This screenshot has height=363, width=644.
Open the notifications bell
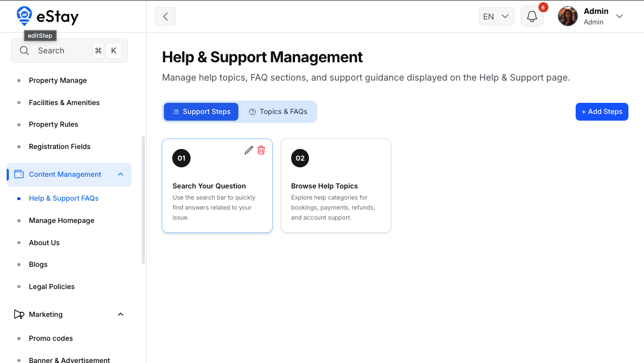coord(532,17)
